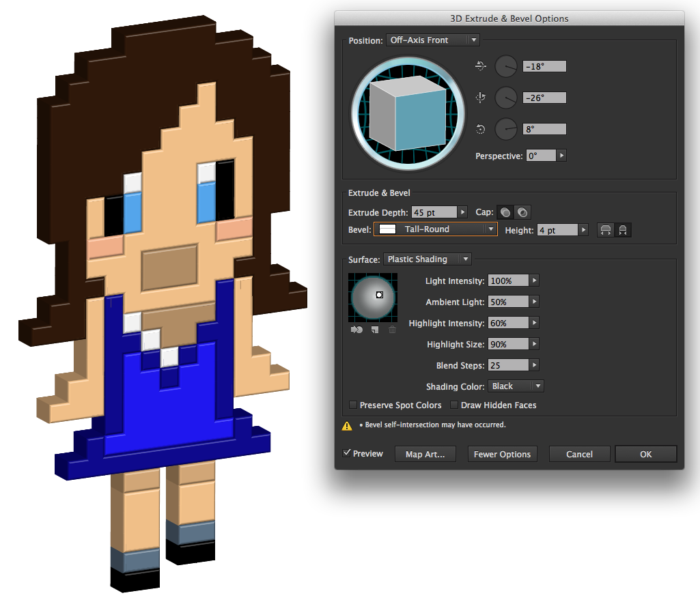Turn on the solid Cap icon
Screen dimensions: 700x602
504,212
